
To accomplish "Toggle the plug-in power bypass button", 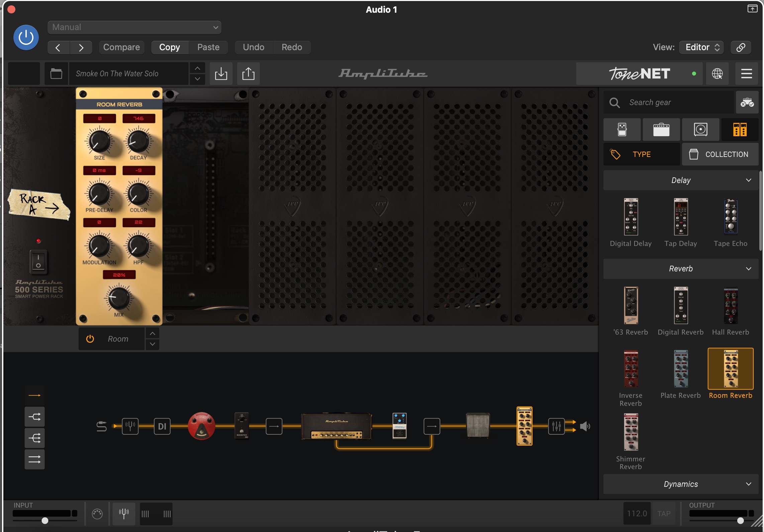I will pos(26,37).
